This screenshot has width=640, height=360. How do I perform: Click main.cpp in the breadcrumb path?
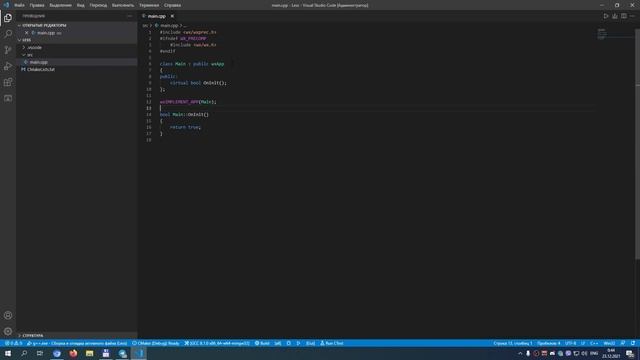coord(169,25)
